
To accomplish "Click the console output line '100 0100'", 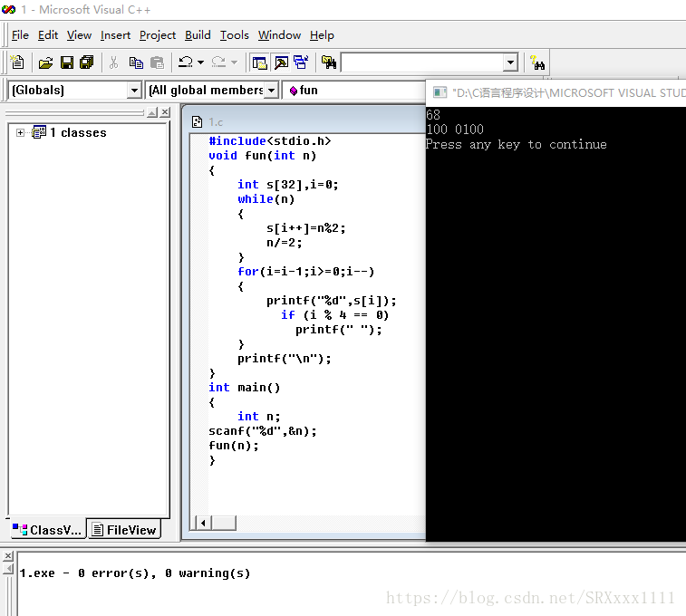I will click(x=455, y=130).
